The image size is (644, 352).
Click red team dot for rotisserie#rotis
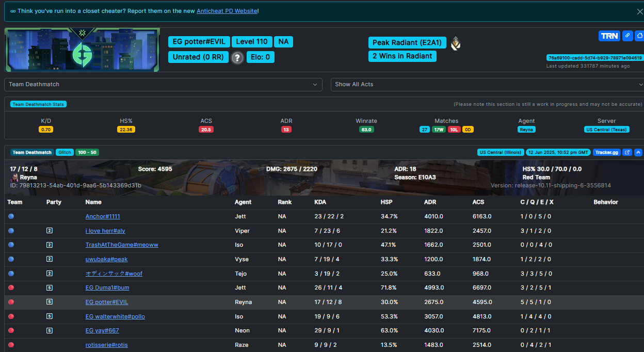(x=11, y=345)
